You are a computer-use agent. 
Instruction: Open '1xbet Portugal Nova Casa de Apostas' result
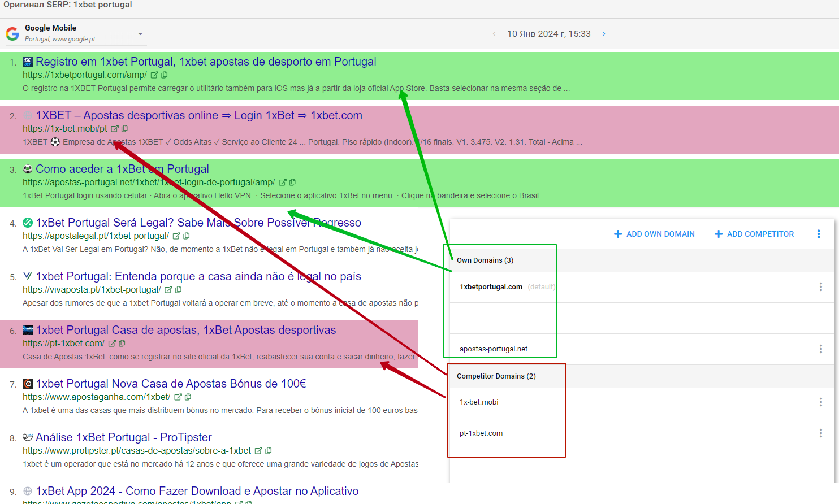[171, 384]
